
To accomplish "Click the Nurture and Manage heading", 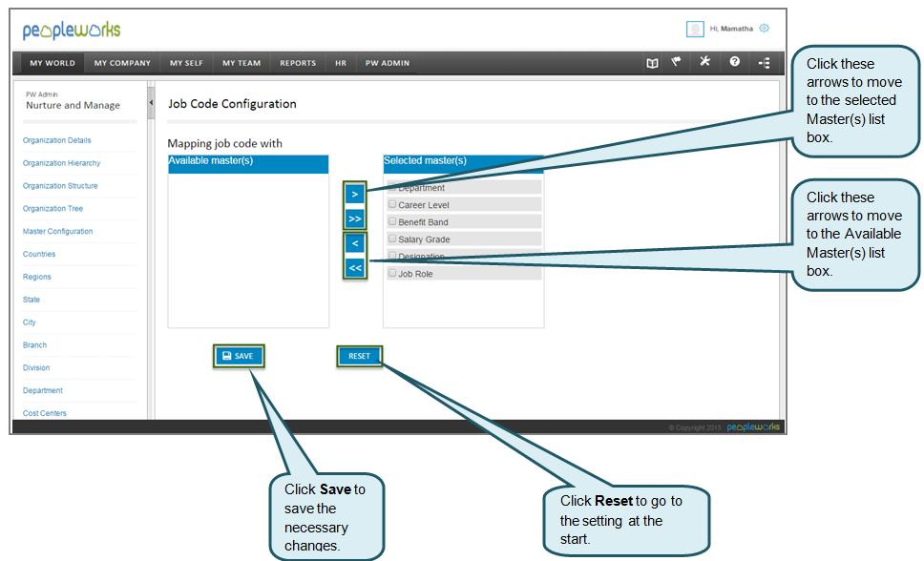I will coord(73,106).
